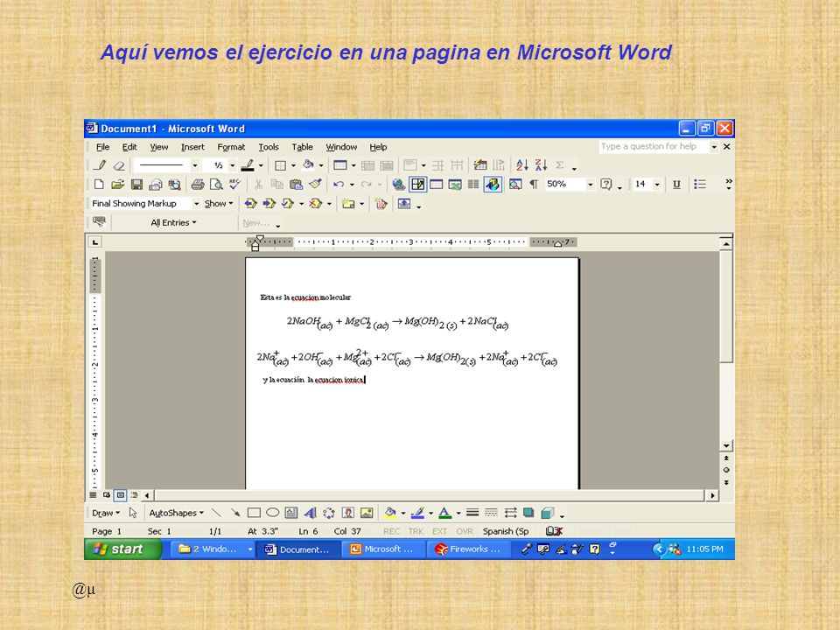This screenshot has width=840, height=630.
Task: Click Sort Ascending A to Z
Action: click(521, 165)
